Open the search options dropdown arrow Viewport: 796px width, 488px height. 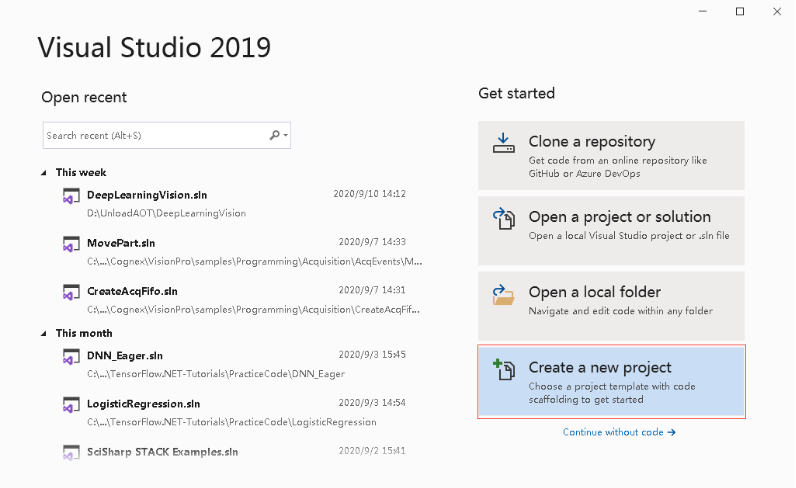coord(286,135)
